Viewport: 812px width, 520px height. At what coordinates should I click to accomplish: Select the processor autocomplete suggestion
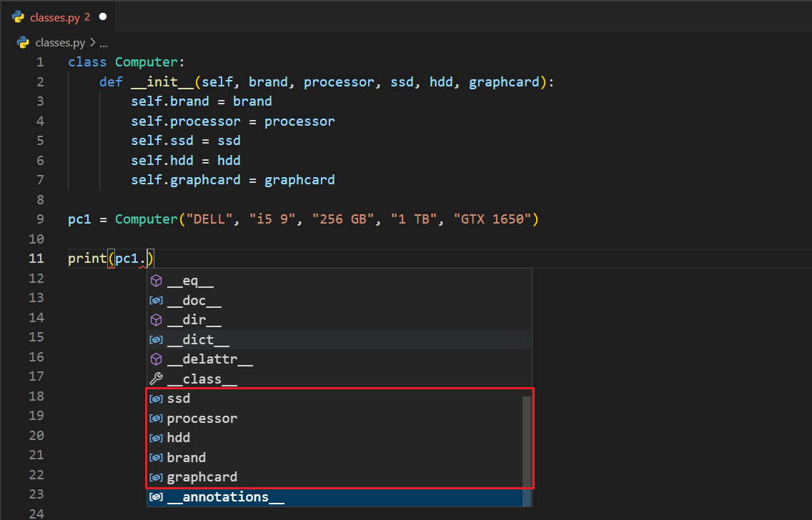(202, 418)
